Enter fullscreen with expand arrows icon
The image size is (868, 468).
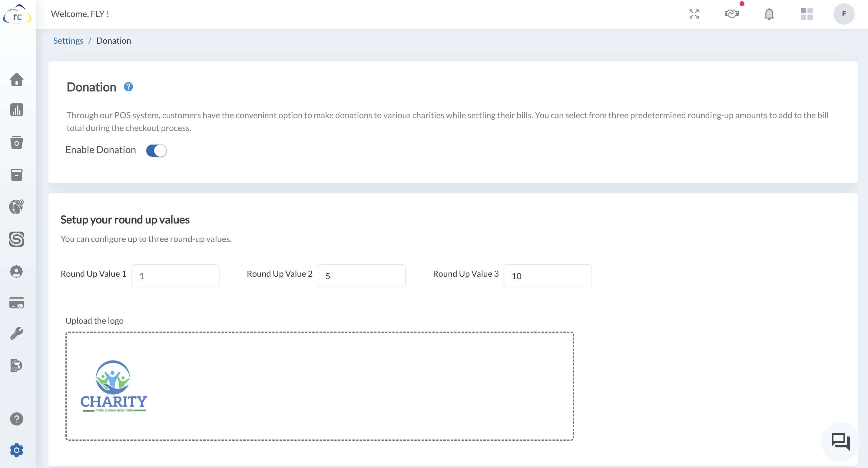[694, 14]
